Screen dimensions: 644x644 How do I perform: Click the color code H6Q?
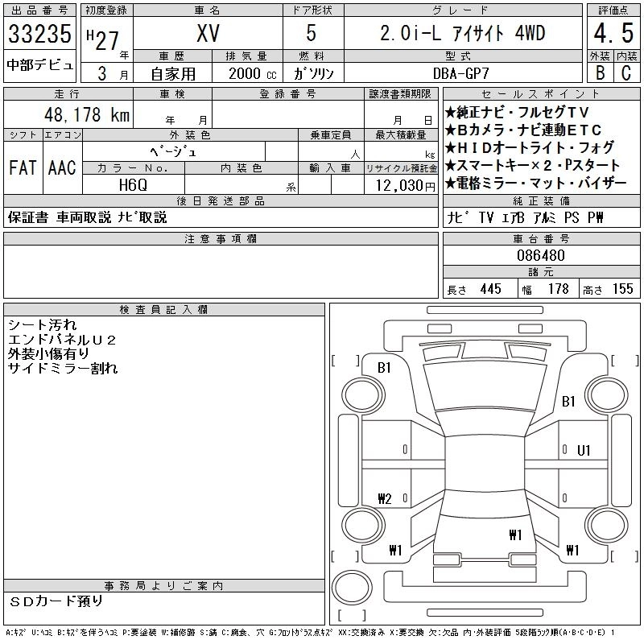(x=133, y=184)
